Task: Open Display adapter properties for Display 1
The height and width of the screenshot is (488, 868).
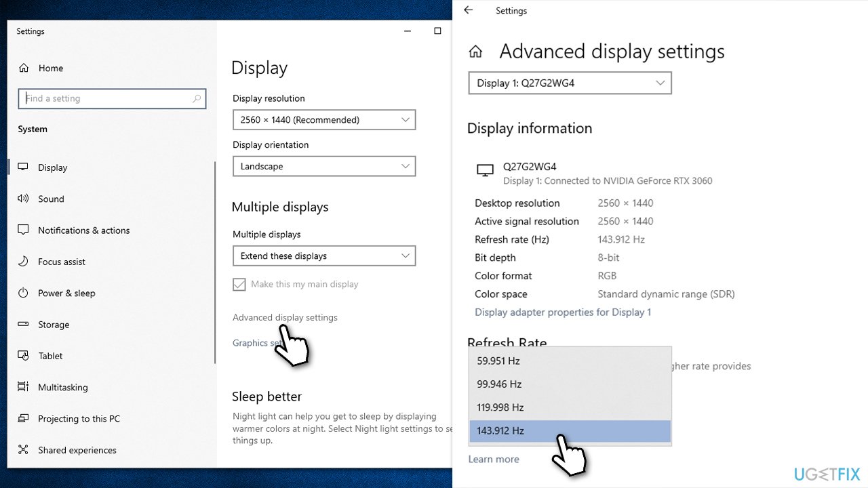Action: [562, 312]
